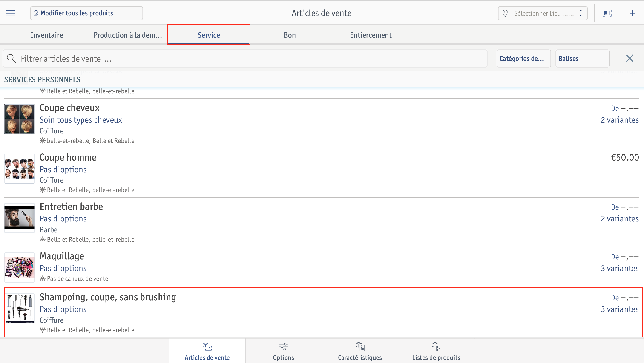Open Listes de produits bottom tab

tap(436, 351)
